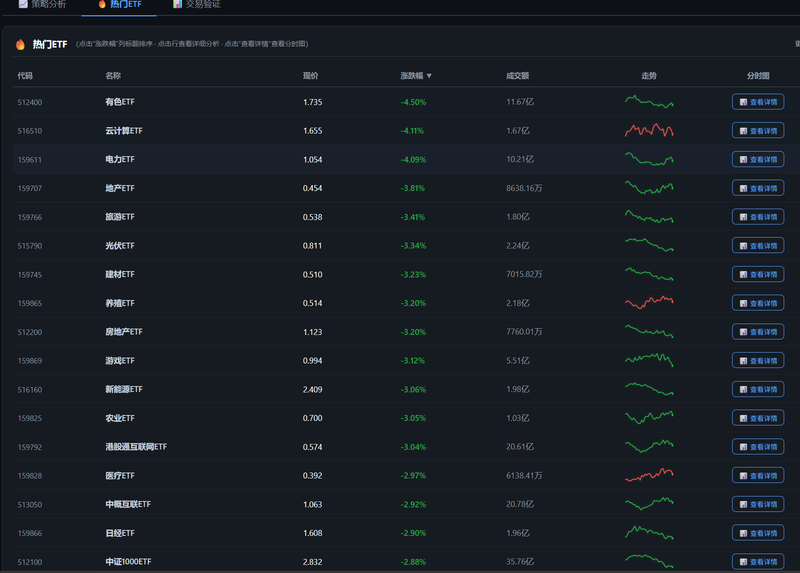Click the 11.67亿 turnover value

[x=519, y=102]
